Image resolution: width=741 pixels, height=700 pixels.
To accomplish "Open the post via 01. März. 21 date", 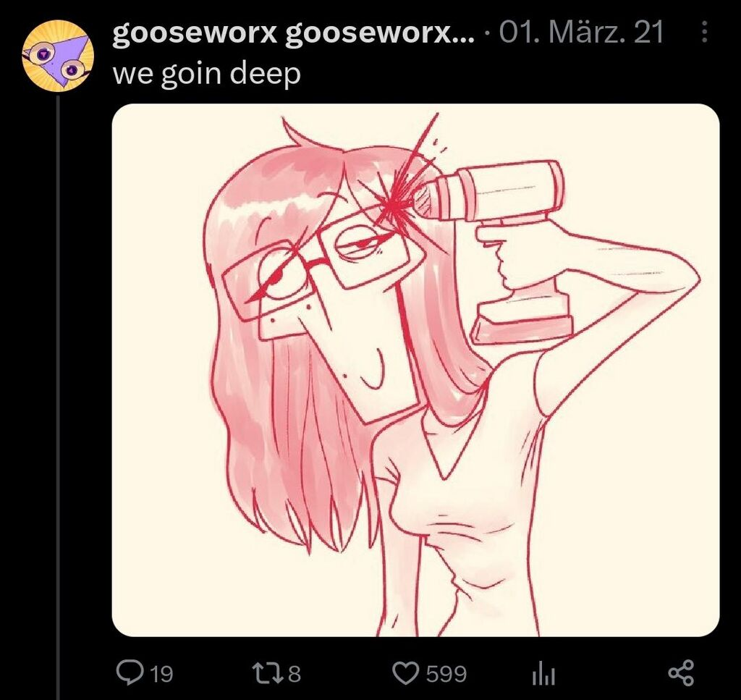I will pyautogui.click(x=581, y=32).
